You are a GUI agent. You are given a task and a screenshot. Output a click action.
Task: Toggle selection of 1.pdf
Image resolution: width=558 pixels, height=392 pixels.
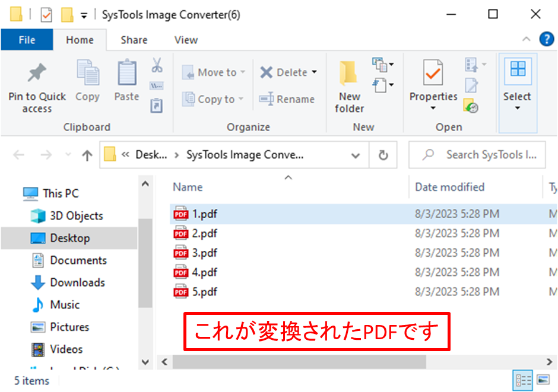199,214
